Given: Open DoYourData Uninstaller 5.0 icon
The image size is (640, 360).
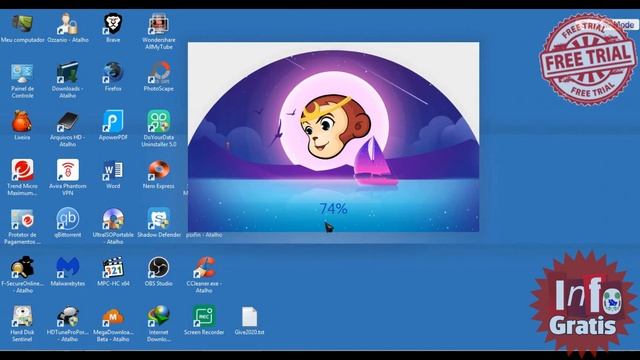Looking at the screenshot, I should 159,121.
